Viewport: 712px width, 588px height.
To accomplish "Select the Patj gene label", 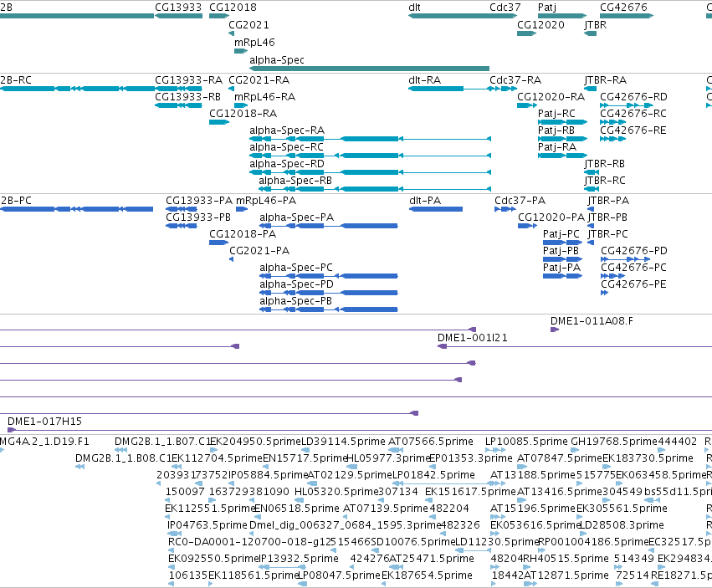I will pos(546,8).
